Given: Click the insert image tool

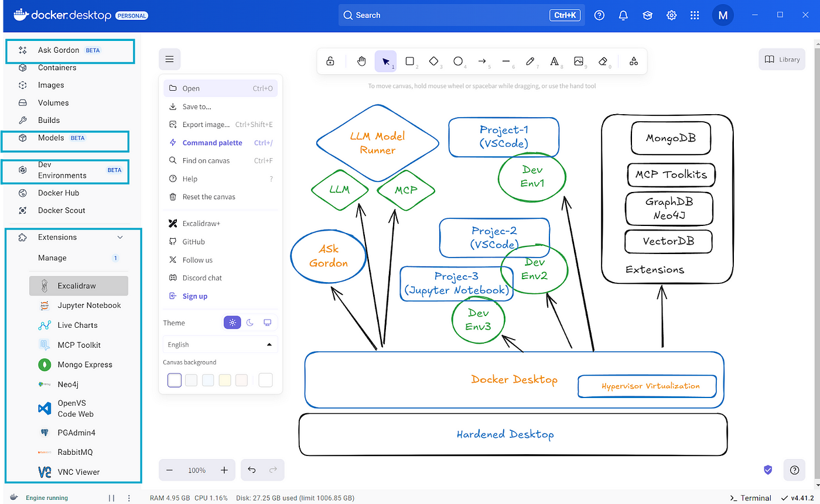Looking at the screenshot, I should 579,61.
